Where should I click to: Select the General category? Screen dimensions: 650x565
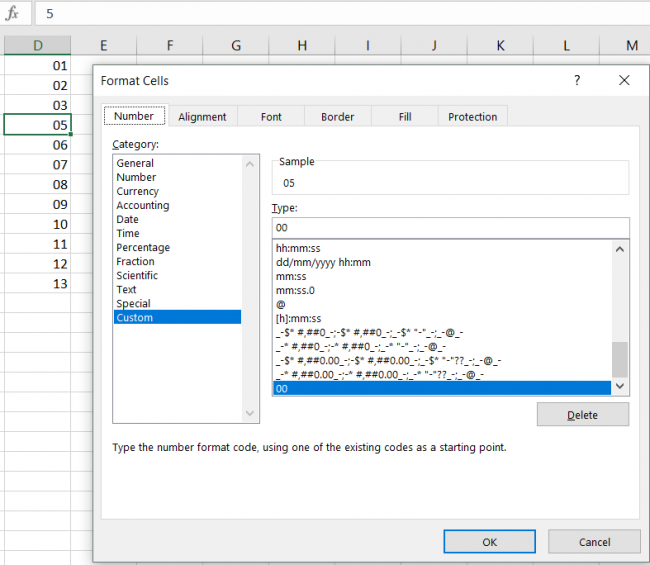click(177, 163)
